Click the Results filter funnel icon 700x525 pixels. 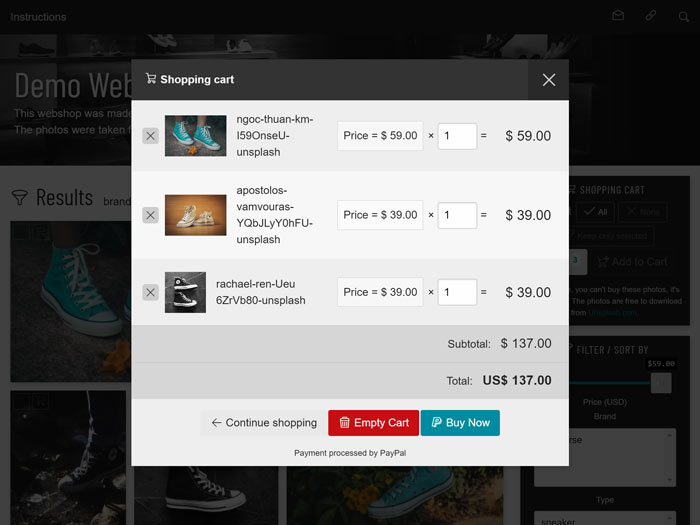tap(20, 197)
